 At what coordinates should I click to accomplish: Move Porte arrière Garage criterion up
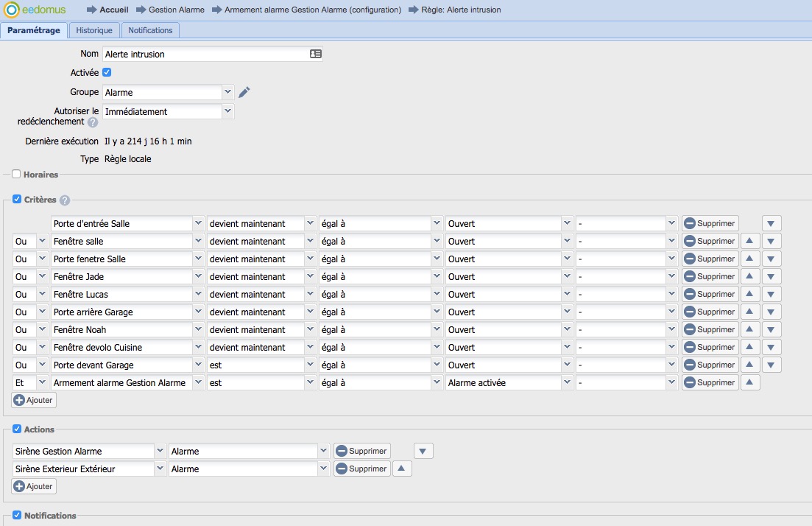tap(749, 312)
